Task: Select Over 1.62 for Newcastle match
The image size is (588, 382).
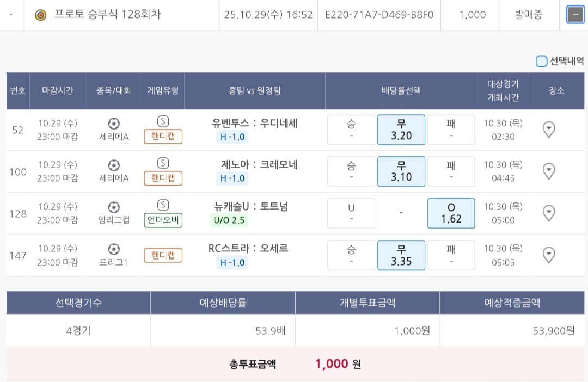Action: coord(451,213)
